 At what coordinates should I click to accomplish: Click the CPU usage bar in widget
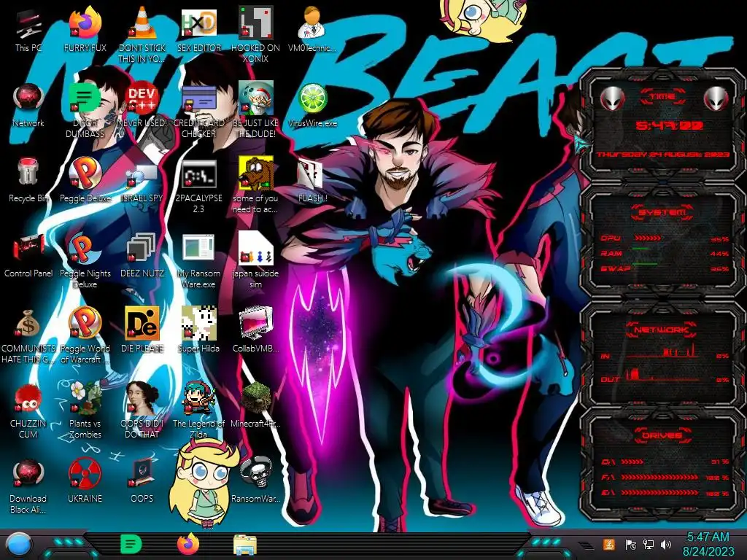(647, 238)
